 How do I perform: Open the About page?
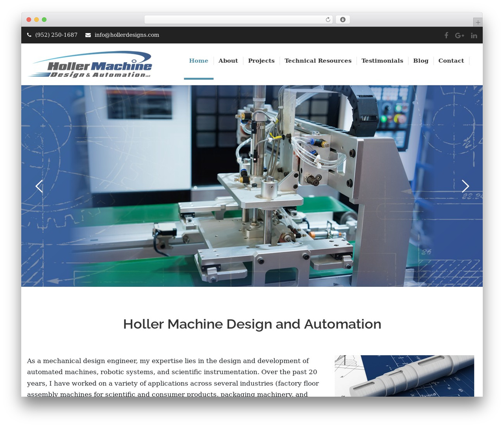(x=228, y=61)
